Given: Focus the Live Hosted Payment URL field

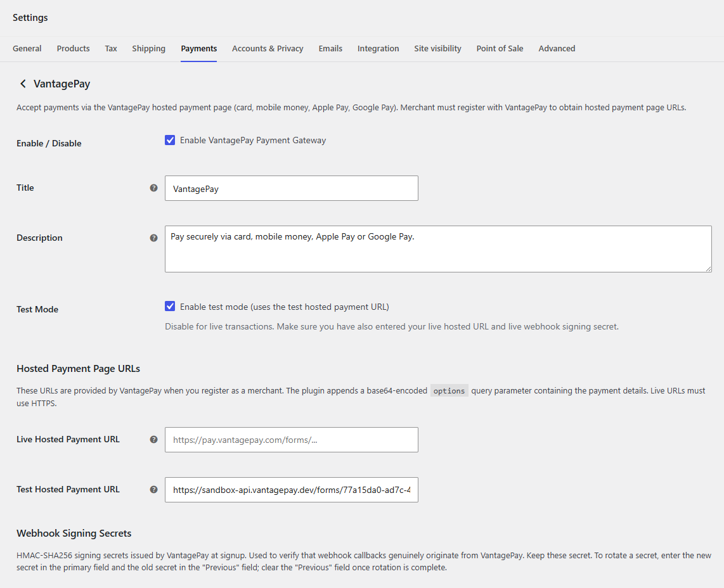Looking at the screenshot, I should click(292, 440).
